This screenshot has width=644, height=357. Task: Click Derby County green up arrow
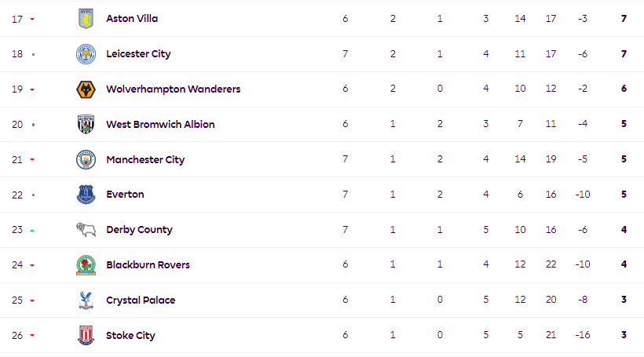[32, 231]
